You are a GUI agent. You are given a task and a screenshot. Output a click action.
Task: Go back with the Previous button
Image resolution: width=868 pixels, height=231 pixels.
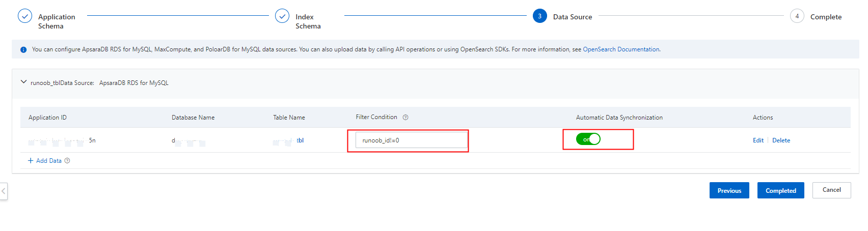[729, 190]
